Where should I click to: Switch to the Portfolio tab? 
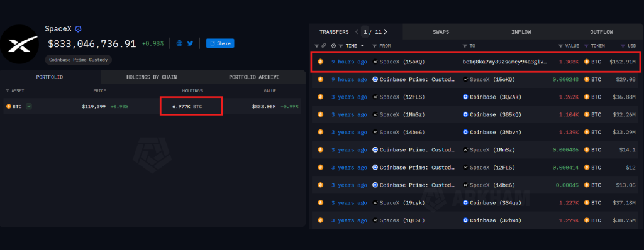[x=50, y=77]
